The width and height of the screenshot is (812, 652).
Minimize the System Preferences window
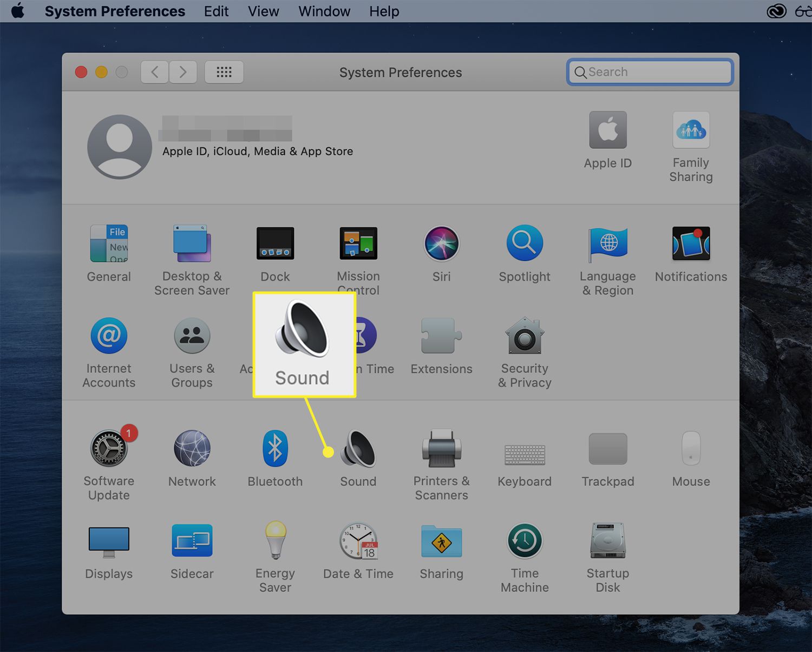(101, 72)
